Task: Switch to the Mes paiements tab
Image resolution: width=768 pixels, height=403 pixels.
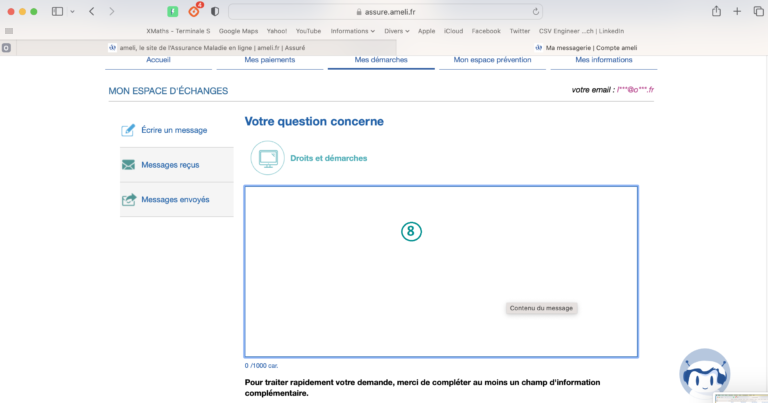Action: click(269, 60)
